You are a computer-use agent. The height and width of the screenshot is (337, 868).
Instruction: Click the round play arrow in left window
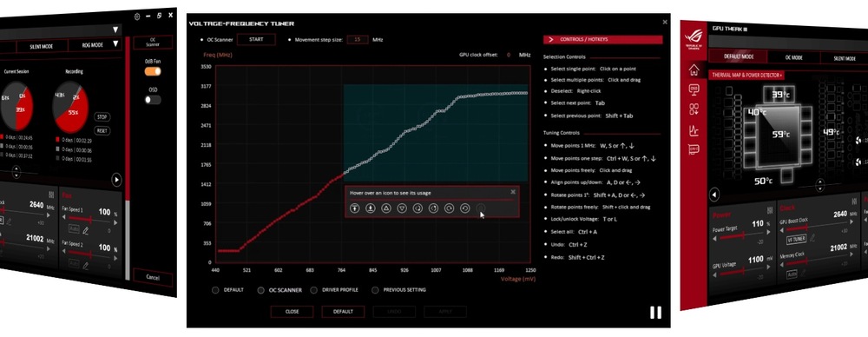pos(116,180)
